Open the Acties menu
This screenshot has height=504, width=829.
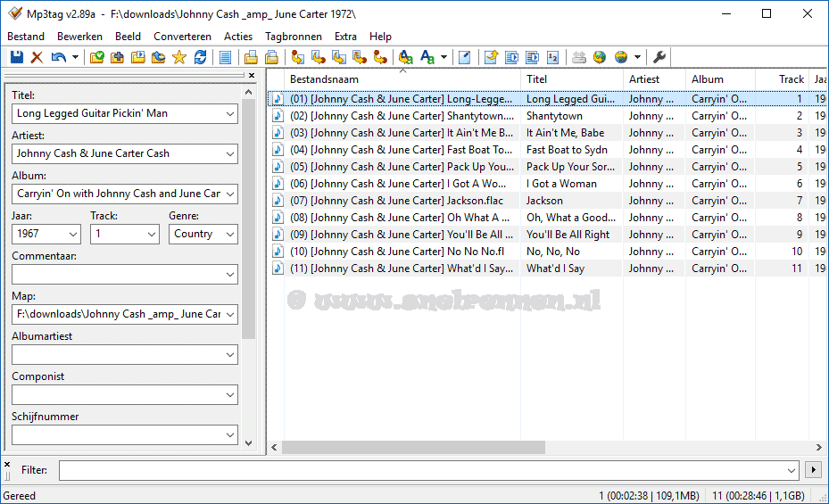(238, 37)
